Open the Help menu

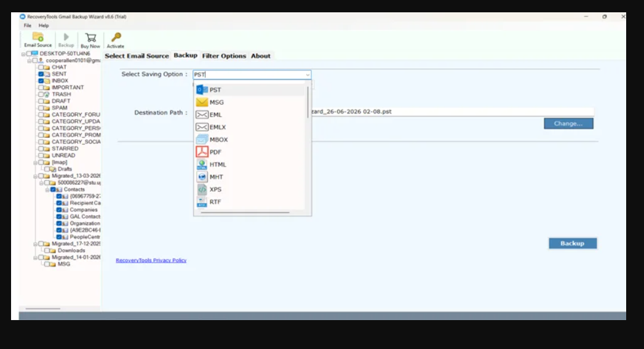click(x=44, y=25)
